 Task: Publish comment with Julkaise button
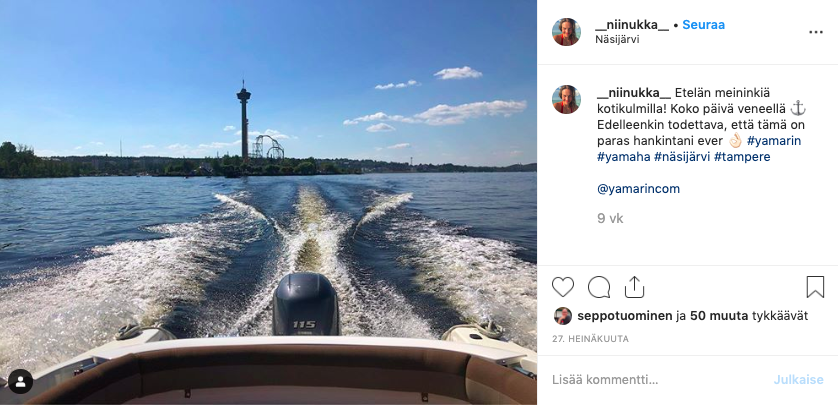click(798, 380)
